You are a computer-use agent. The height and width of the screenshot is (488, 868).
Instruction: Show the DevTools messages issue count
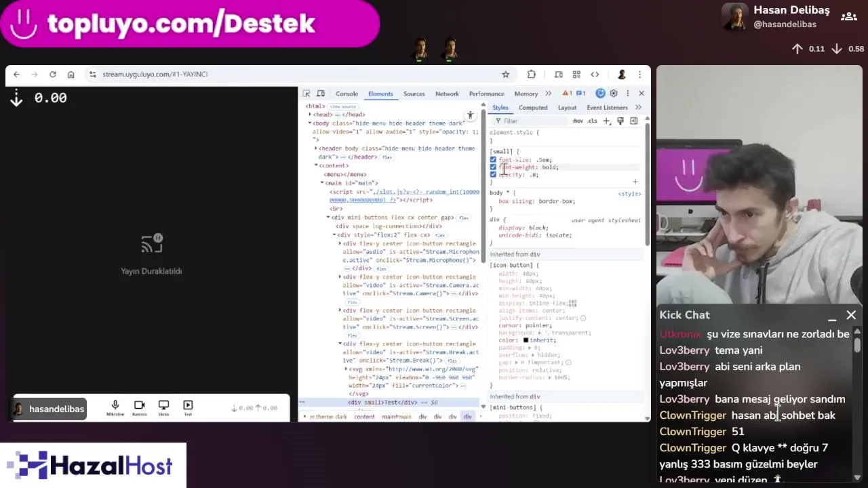coord(580,94)
